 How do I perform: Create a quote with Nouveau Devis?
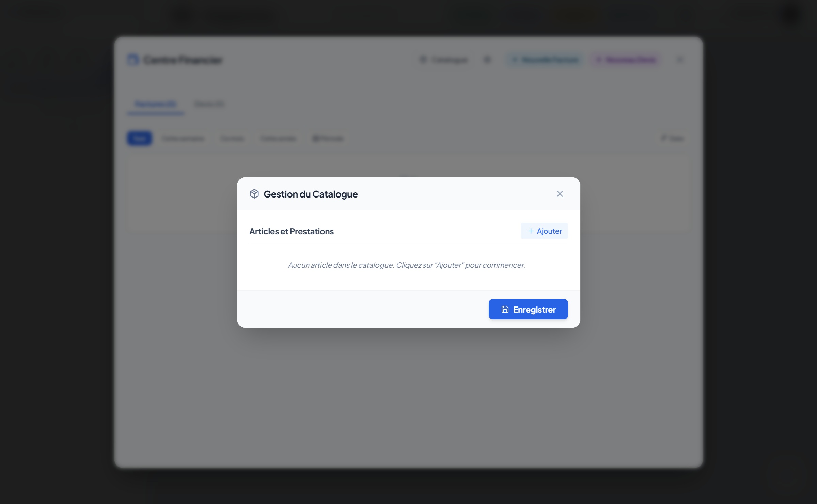626,60
